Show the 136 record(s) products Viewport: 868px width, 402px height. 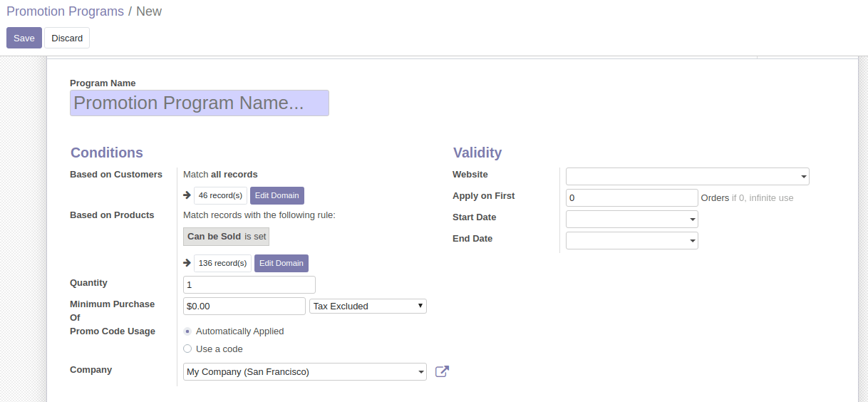coord(222,263)
